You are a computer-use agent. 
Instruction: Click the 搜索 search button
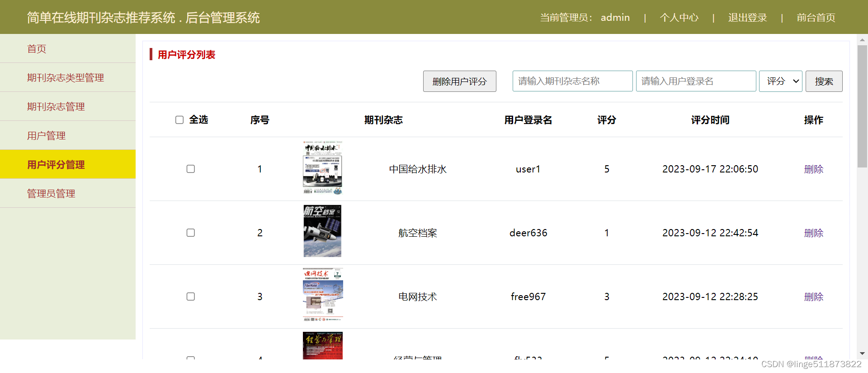[824, 81]
